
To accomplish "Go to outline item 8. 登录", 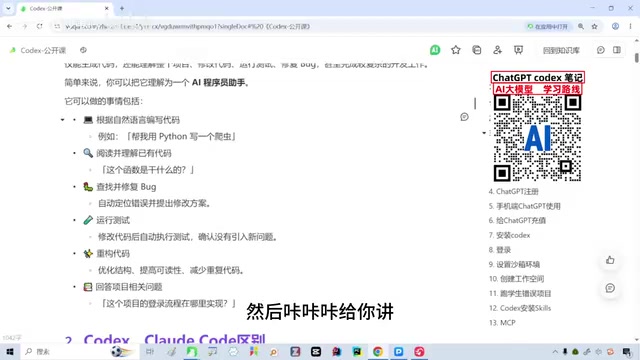I will [500, 250].
